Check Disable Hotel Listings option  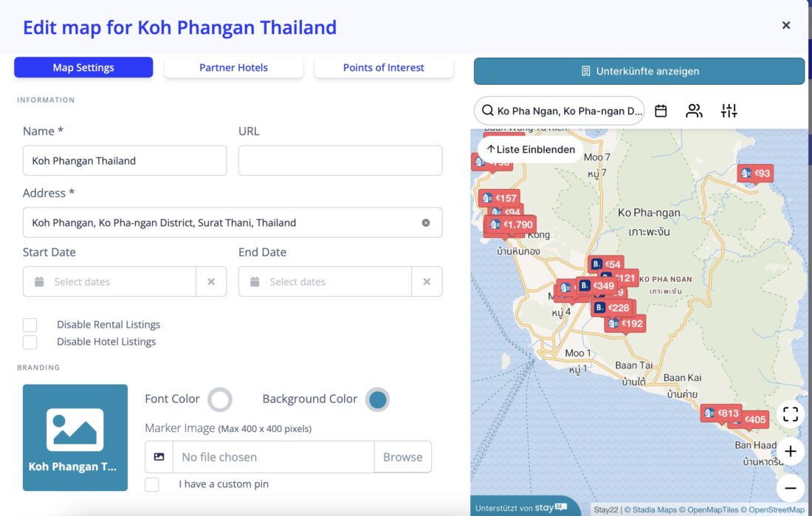tap(30, 342)
